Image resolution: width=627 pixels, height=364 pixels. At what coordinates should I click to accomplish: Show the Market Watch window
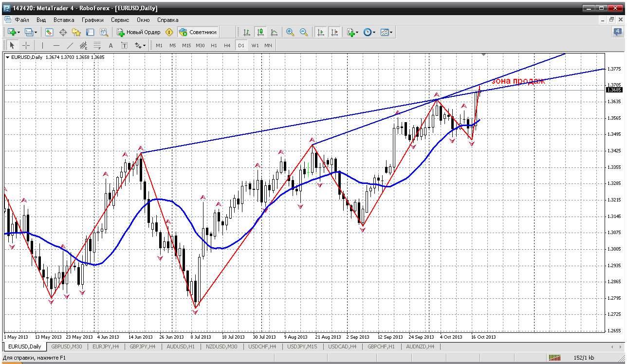(49, 32)
